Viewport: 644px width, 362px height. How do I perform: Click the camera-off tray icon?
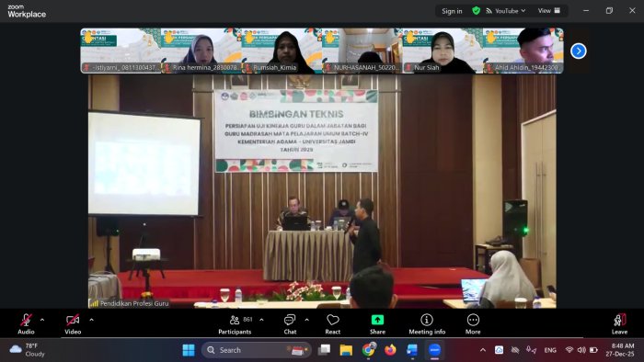(515, 350)
